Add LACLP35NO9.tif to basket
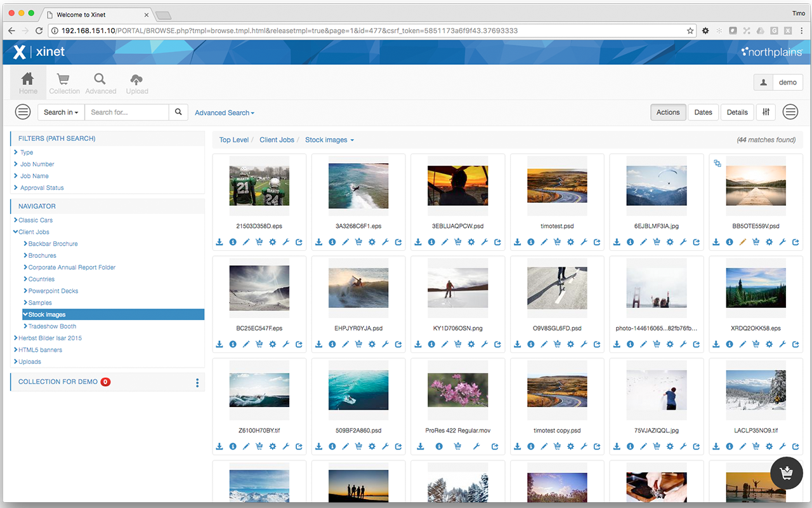Screen dimensions: 812x508 click(x=756, y=446)
